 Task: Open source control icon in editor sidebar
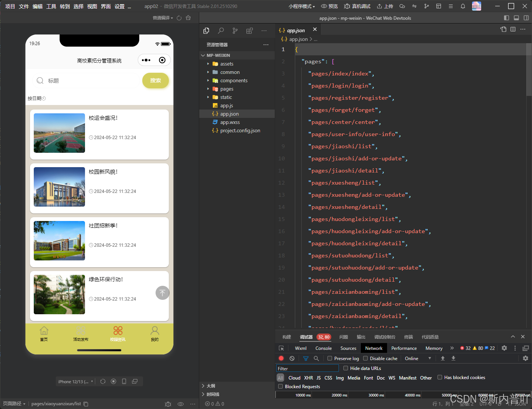click(235, 31)
